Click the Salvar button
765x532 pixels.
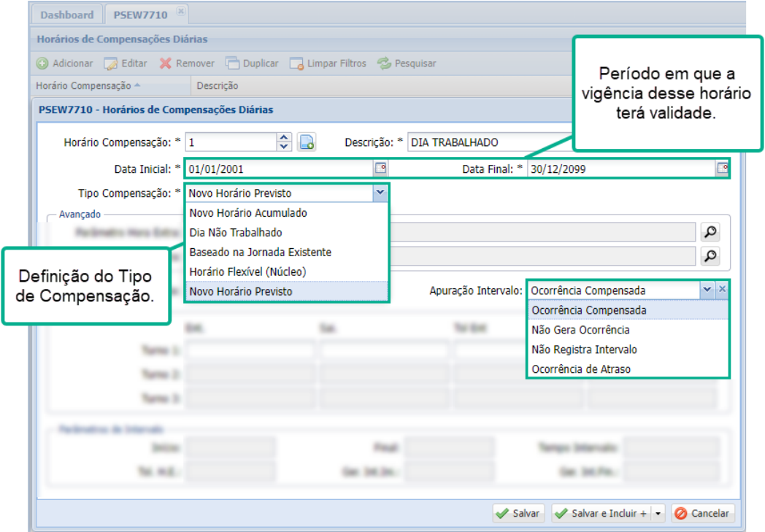[518, 514]
